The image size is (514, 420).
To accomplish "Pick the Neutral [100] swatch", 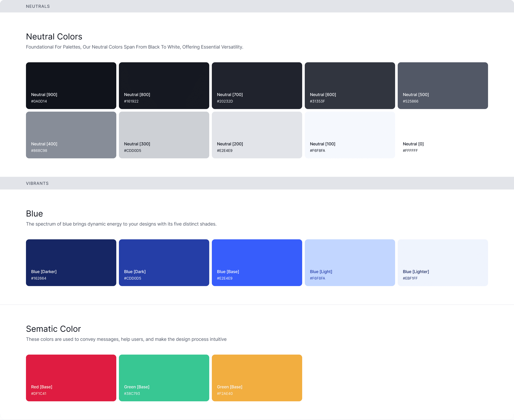I will (x=350, y=135).
